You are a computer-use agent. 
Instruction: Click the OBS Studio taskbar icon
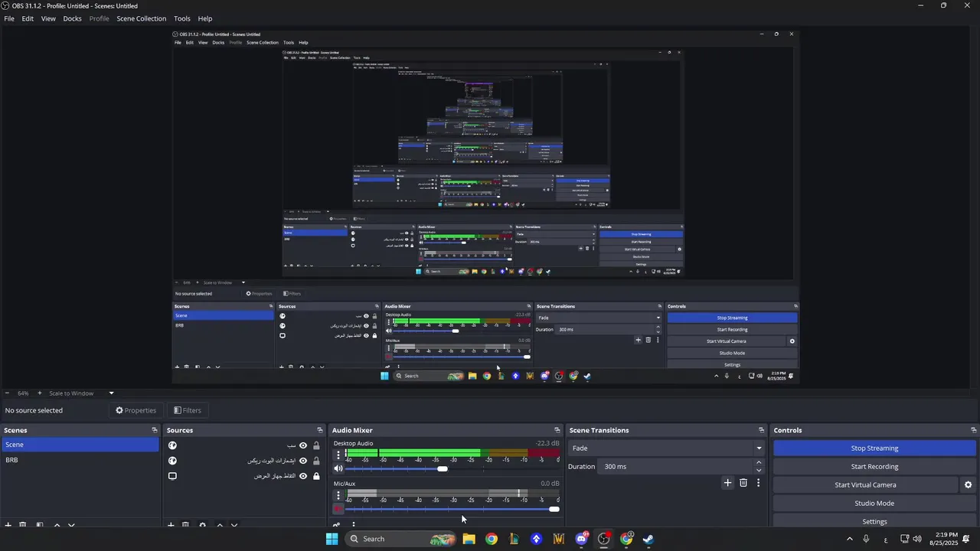pyautogui.click(x=603, y=539)
